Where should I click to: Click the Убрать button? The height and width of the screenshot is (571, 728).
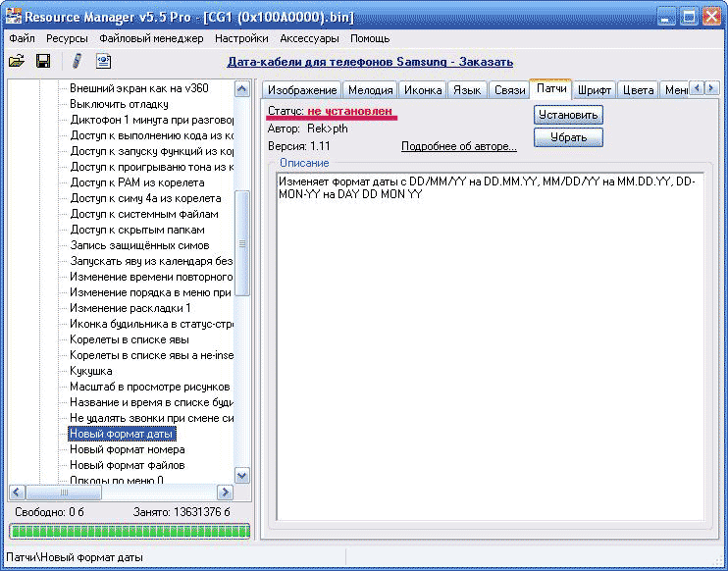coord(568,137)
